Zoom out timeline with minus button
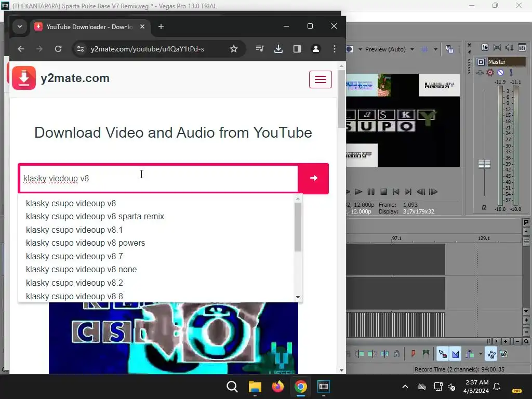 click(517, 341)
